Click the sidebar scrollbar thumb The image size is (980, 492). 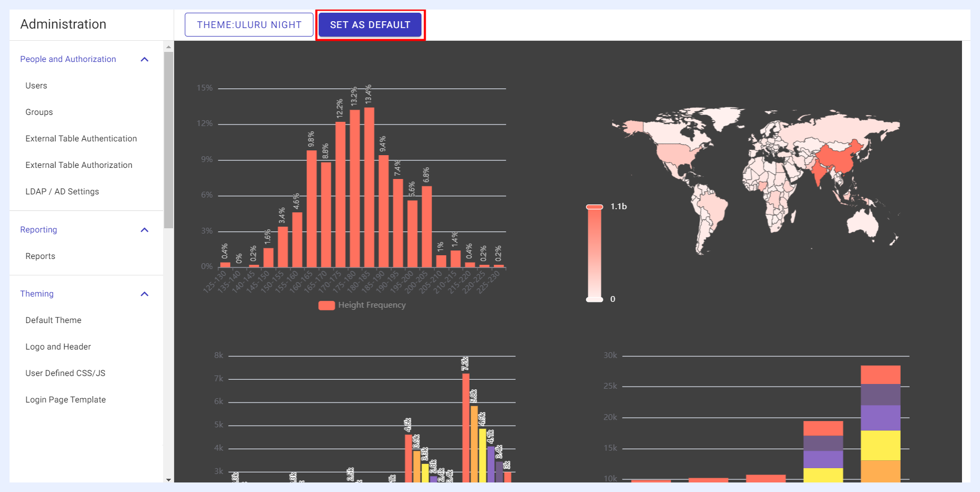click(168, 140)
